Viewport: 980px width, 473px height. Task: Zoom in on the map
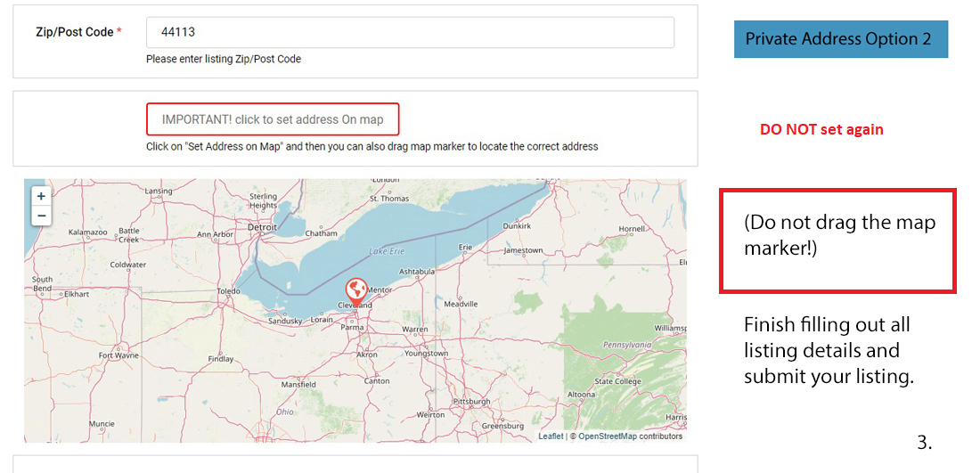tap(41, 196)
